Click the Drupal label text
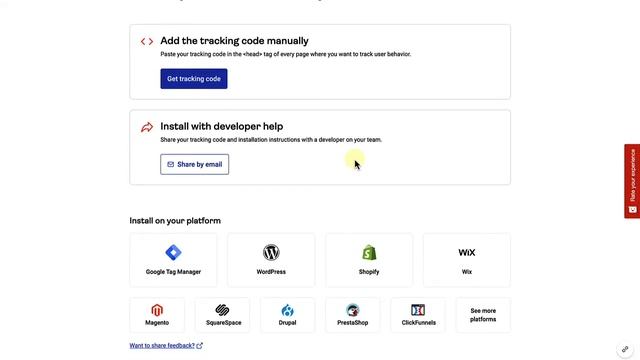 [287, 322]
